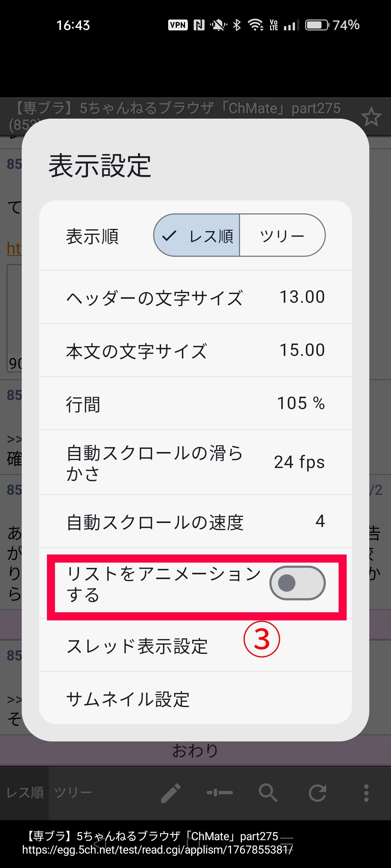Open スレッド表示設定 menu item
Viewport: 391px width, 868px height.
(138, 646)
